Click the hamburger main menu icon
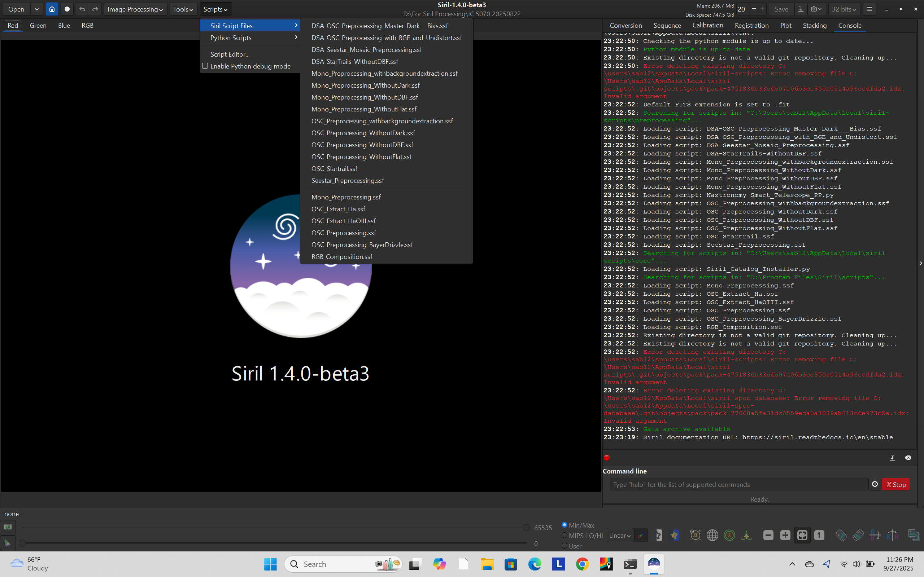924x577 pixels. tap(869, 9)
